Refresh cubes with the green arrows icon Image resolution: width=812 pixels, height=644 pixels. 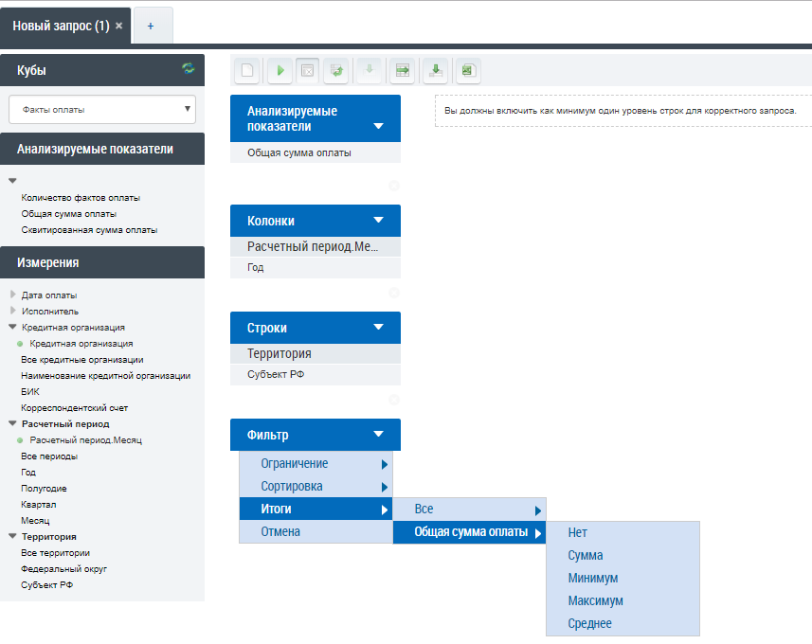pyautogui.click(x=188, y=68)
